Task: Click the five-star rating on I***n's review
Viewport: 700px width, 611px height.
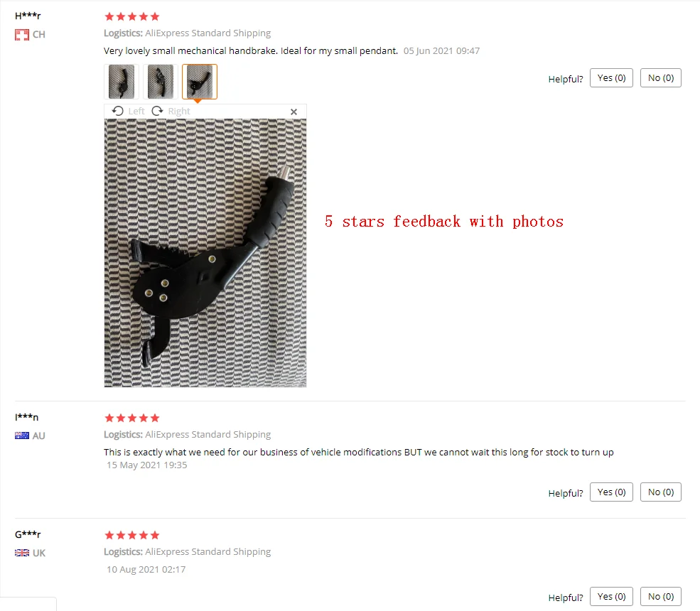Action: click(x=131, y=418)
